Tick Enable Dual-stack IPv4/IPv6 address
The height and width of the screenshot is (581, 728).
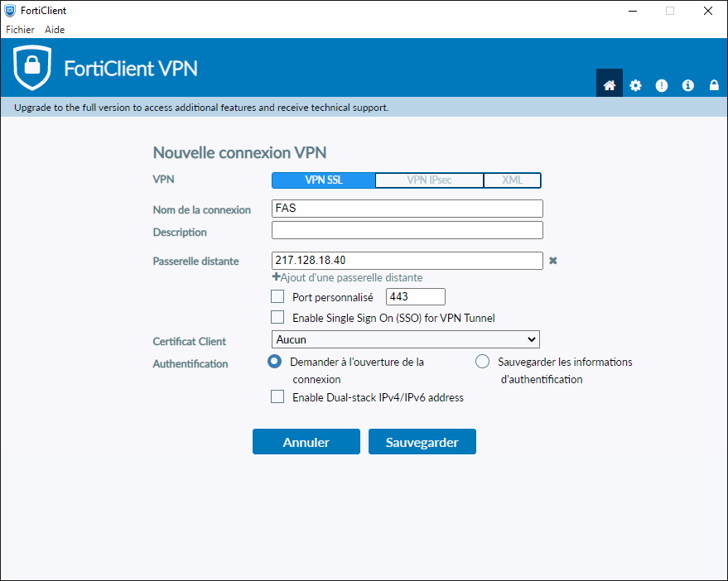click(x=277, y=396)
